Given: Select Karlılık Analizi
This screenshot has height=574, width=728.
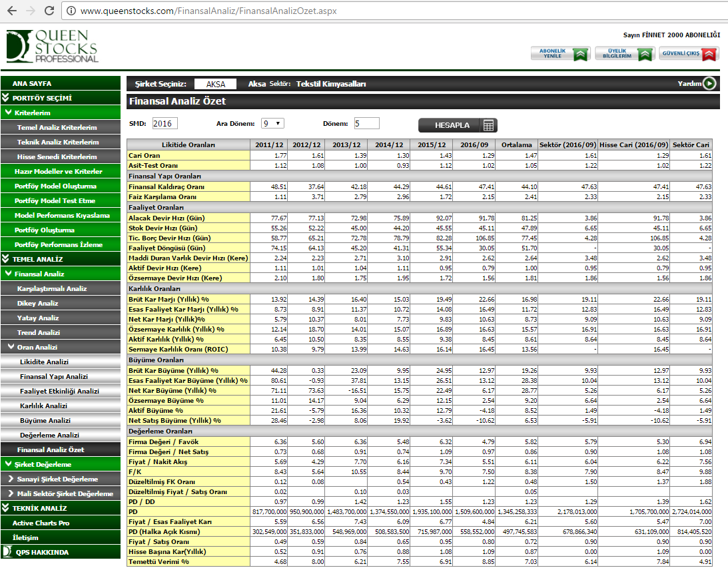Looking at the screenshot, I should tap(61, 406).
